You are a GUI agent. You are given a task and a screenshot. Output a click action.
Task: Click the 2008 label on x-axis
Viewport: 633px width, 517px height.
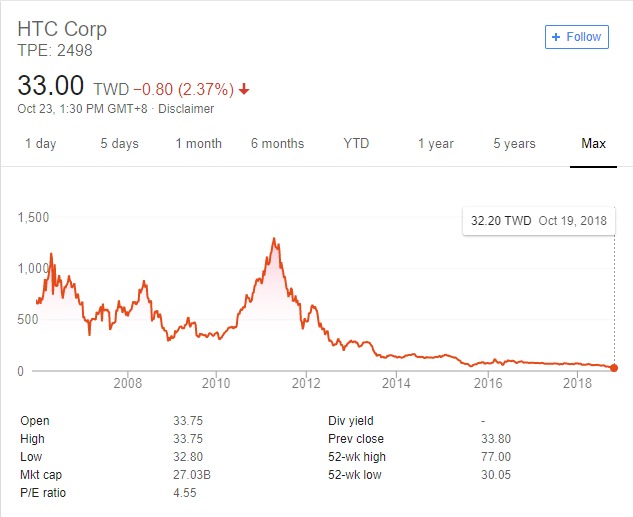128,383
